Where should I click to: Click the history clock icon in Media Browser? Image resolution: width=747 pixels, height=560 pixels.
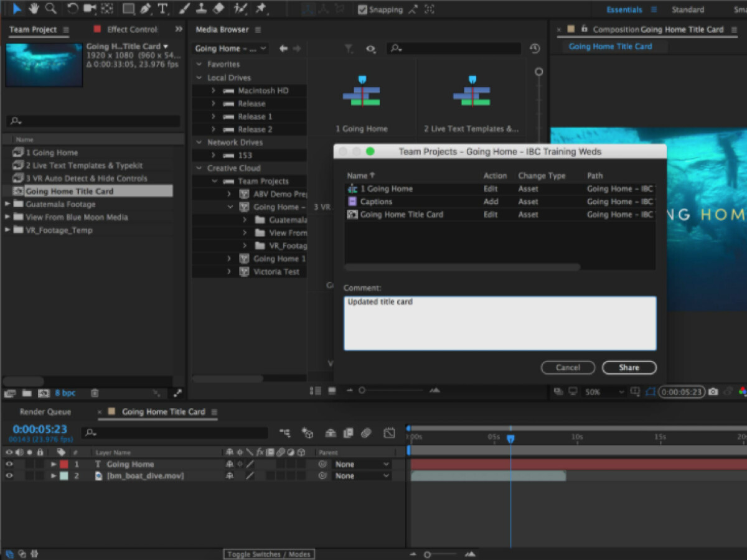click(x=535, y=49)
